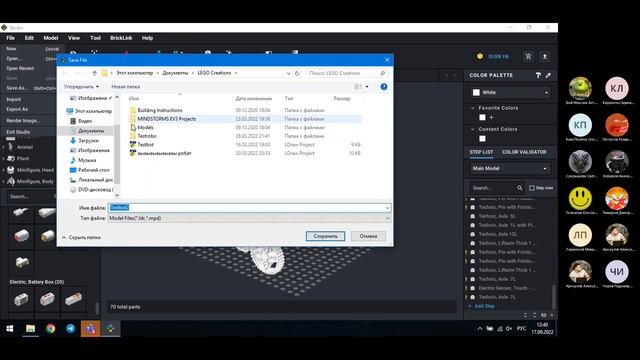Open the Тип файла Model Files dropdown
This screenshot has height=360, width=640.
249,218
